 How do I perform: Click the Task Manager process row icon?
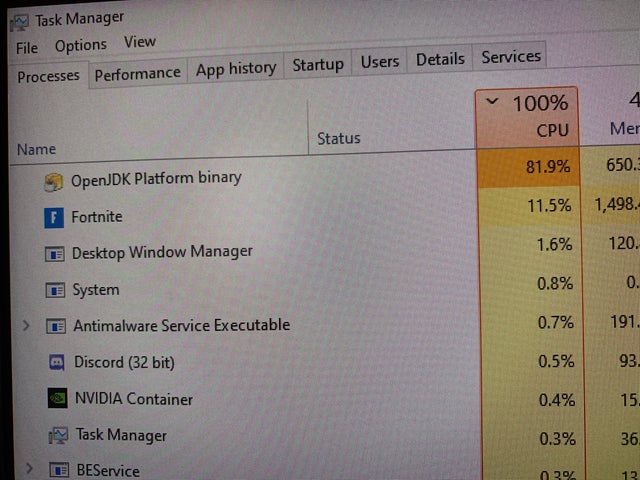click(x=58, y=436)
